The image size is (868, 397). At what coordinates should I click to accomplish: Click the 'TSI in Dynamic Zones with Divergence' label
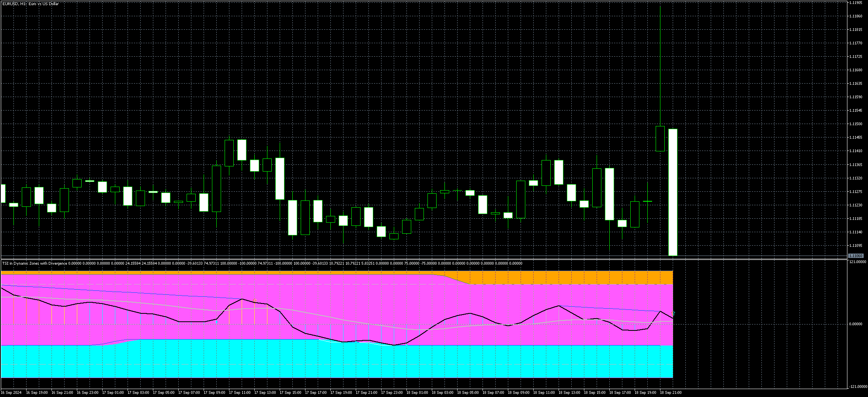(x=34, y=263)
